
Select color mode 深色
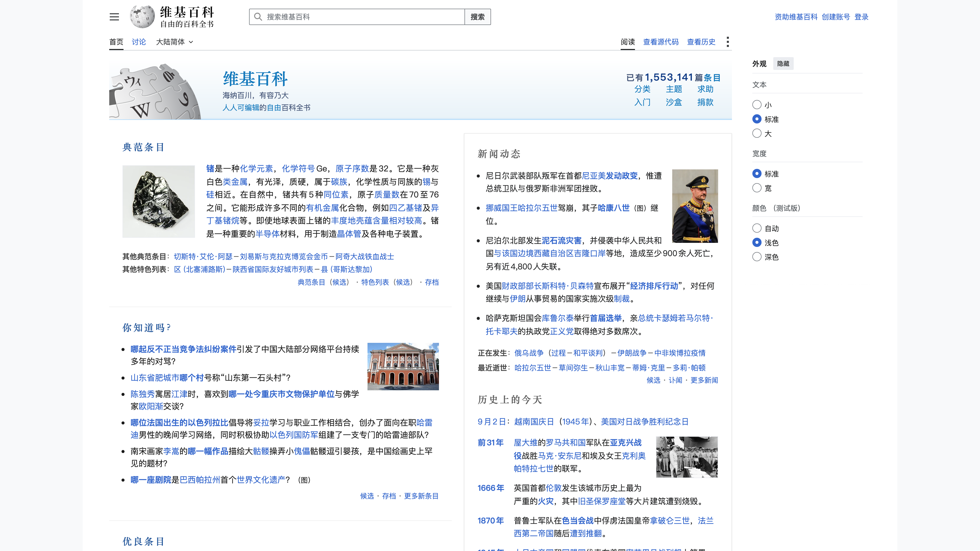coord(757,257)
